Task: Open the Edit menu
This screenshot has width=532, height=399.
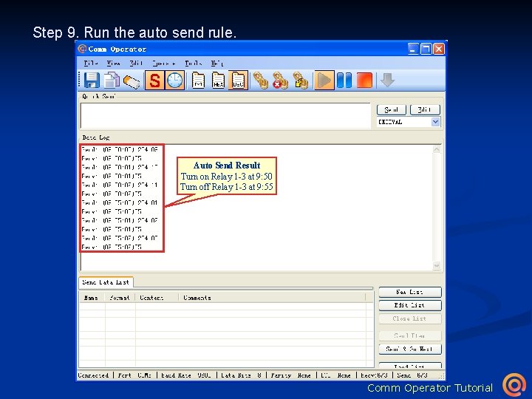Action: (x=136, y=63)
